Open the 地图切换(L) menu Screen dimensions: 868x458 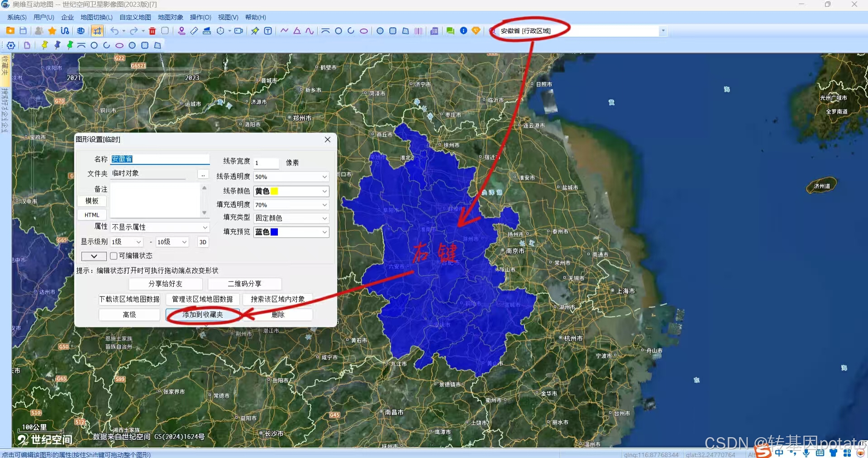[x=96, y=17]
